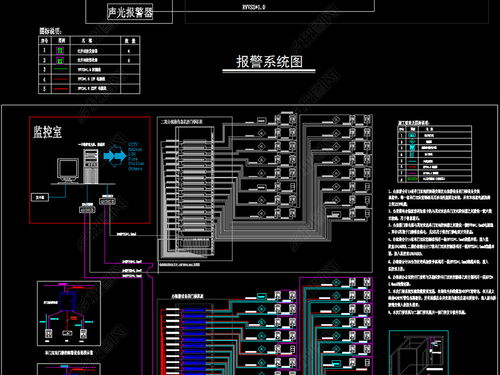Click the lower serial connector below the monitor desk

pos(87,210)
